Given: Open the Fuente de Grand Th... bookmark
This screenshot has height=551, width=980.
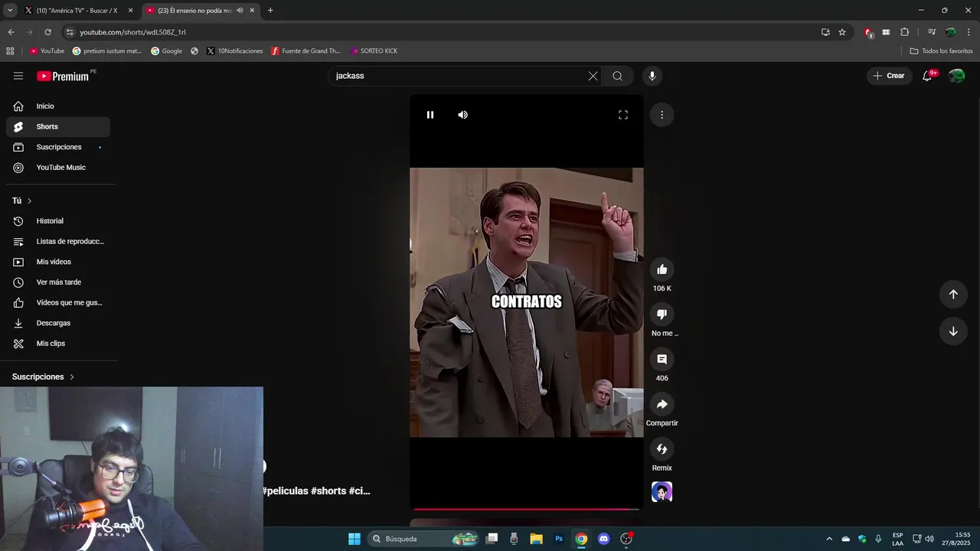Looking at the screenshot, I should 305,51.
